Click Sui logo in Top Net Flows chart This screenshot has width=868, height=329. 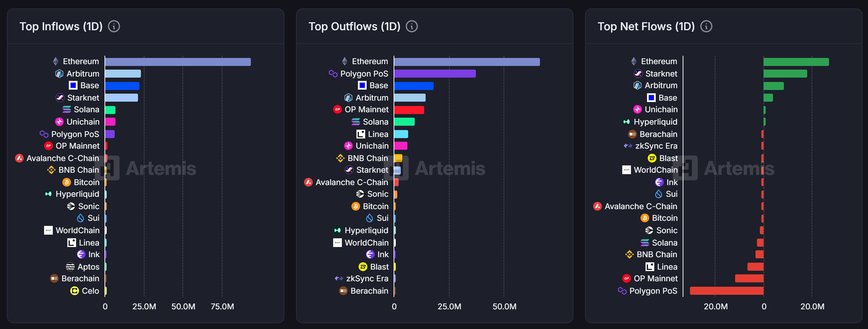pyautogui.click(x=659, y=194)
